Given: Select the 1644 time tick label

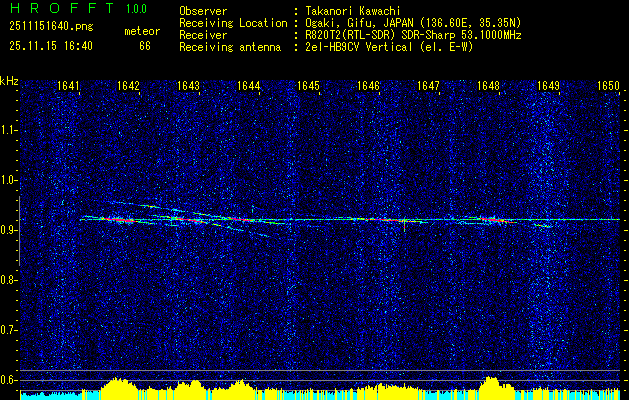Looking at the screenshot, I should tap(249, 86).
